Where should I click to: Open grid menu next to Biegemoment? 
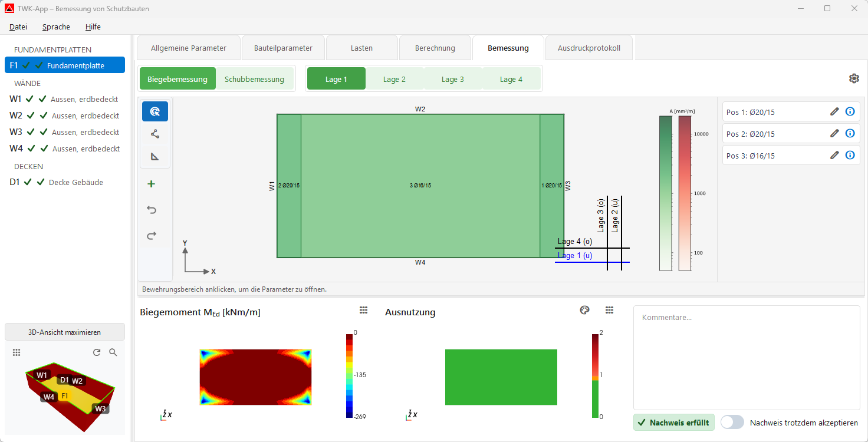[x=364, y=311]
